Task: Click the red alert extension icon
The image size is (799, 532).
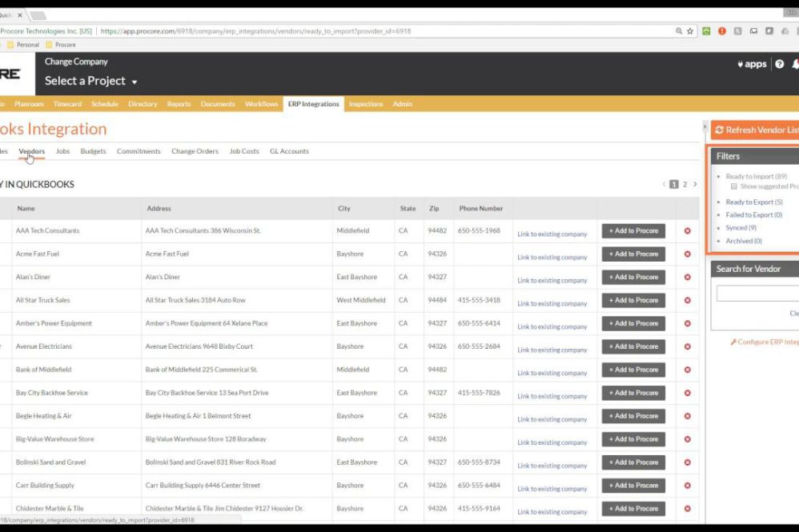Action: tap(721, 31)
